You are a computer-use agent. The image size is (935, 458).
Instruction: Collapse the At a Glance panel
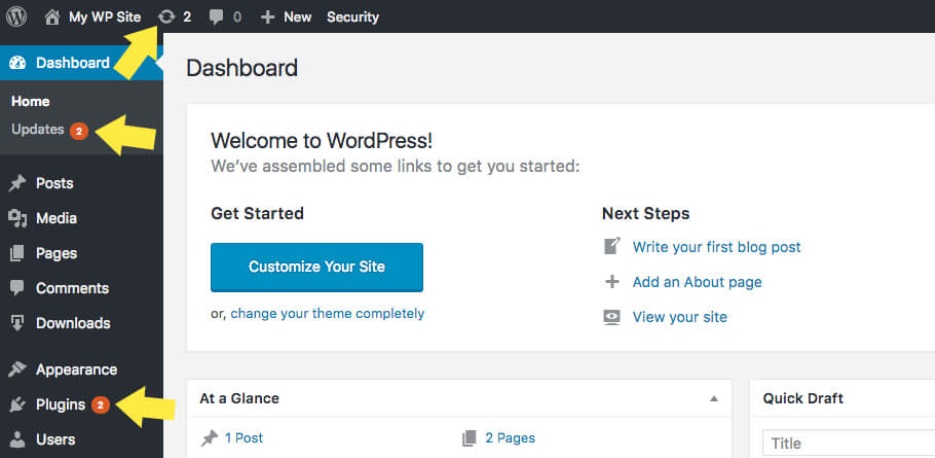pyautogui.click(x=714, y=398)
